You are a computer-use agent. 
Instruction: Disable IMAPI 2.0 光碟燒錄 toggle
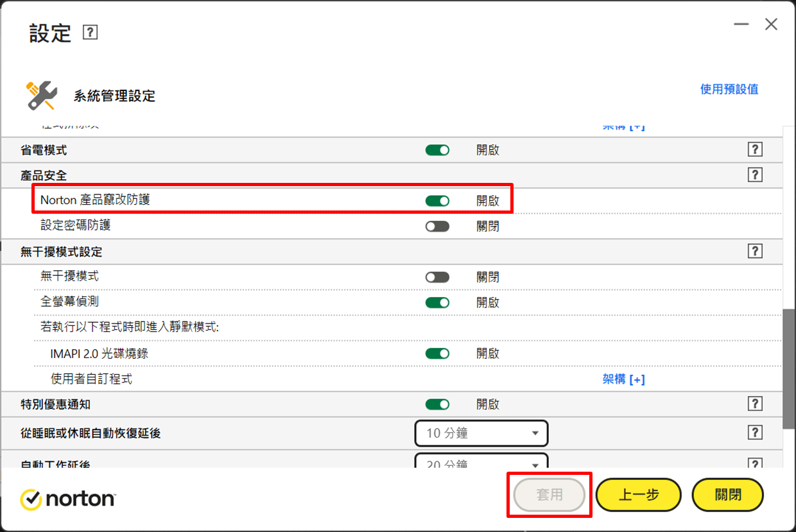pos(437,354)
